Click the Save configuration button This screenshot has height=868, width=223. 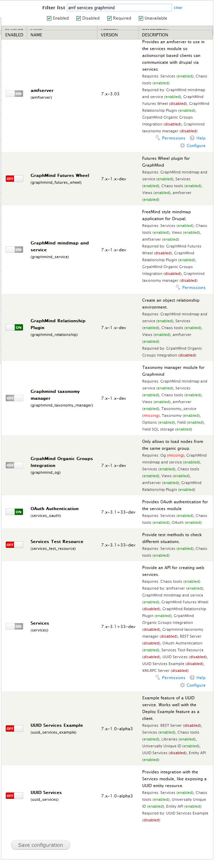coord(40,845)
